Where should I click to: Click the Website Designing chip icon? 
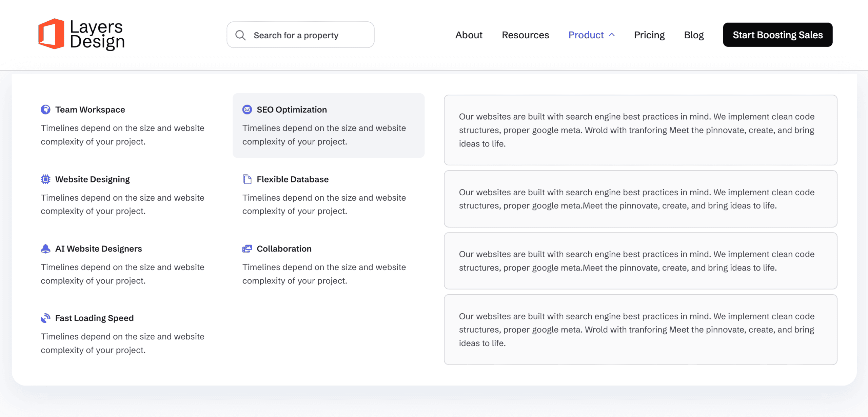(x=45, y=179)
